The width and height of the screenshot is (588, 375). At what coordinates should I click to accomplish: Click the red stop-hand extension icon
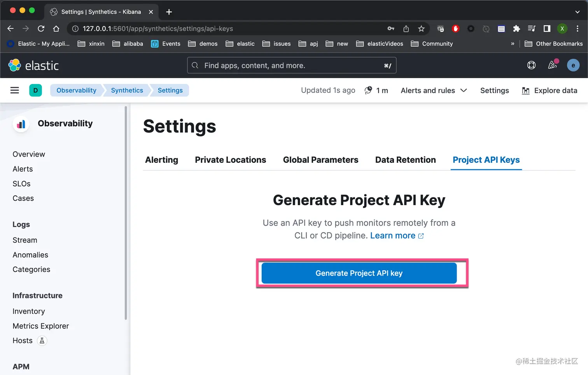pos(456,28)
